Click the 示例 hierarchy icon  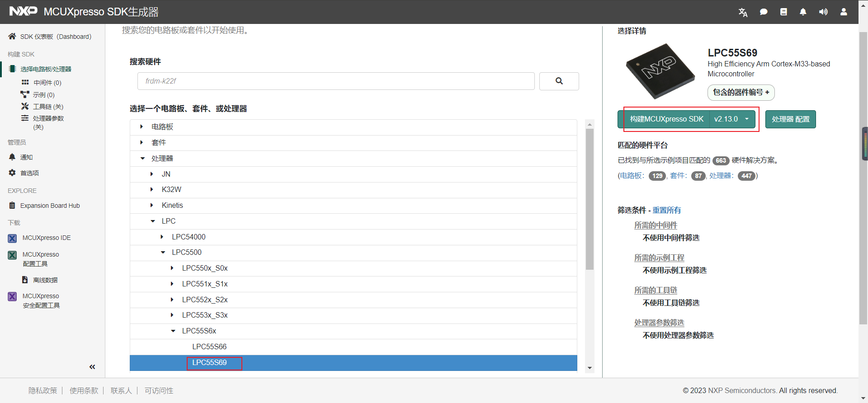point(25,94)
